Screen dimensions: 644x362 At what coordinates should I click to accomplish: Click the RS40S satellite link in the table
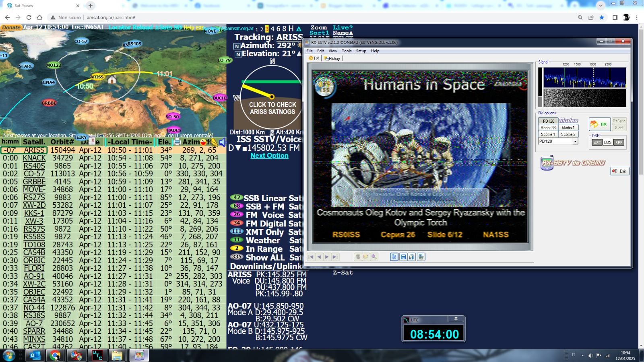click(x=34, y=166)
